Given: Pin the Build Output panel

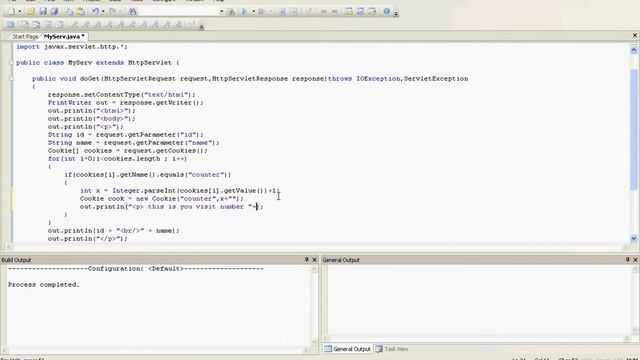Looking at the screenshot, I should tap(307, 260).
